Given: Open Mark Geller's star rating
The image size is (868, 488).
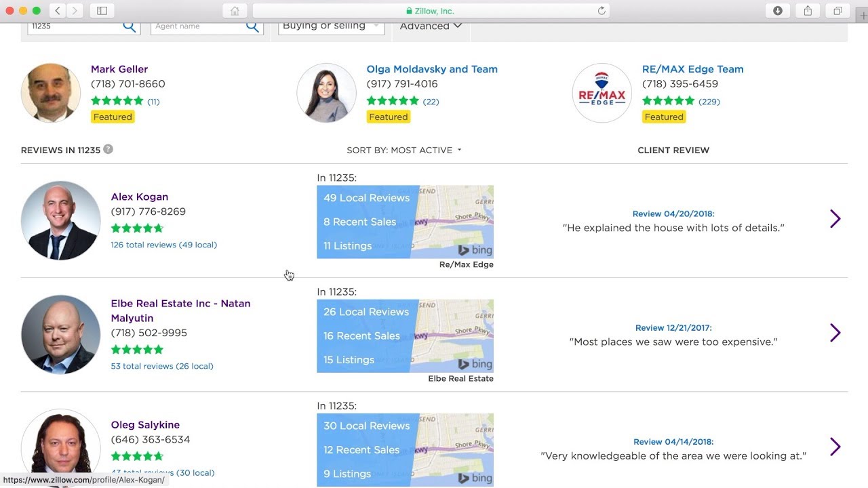Looking at the screenshot, I should 117,101.
